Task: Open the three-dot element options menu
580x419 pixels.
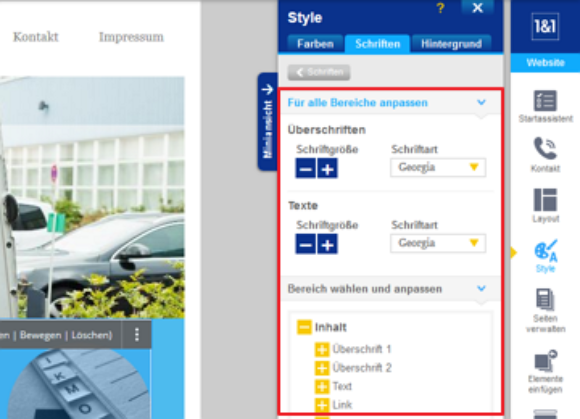Action: pyautogui.click(x=136, y=335)
